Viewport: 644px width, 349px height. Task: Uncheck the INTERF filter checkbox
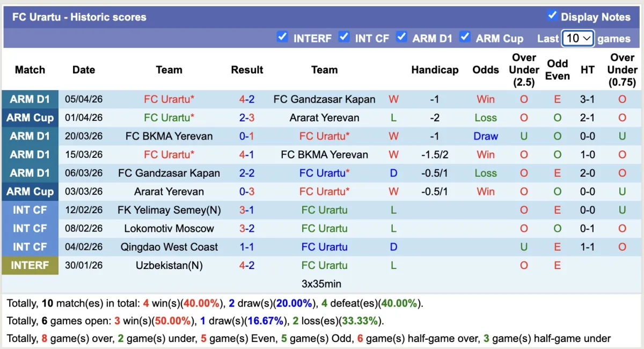(x=282, y=37)
